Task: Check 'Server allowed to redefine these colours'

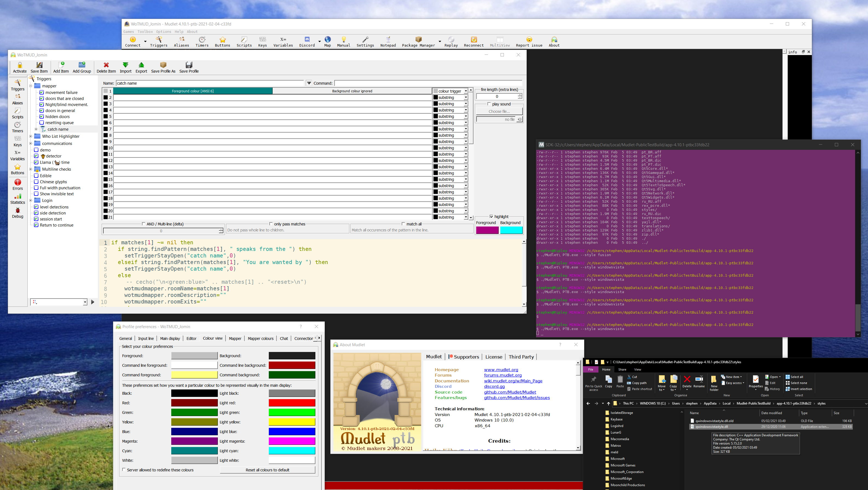Action: tap(124, 470)
